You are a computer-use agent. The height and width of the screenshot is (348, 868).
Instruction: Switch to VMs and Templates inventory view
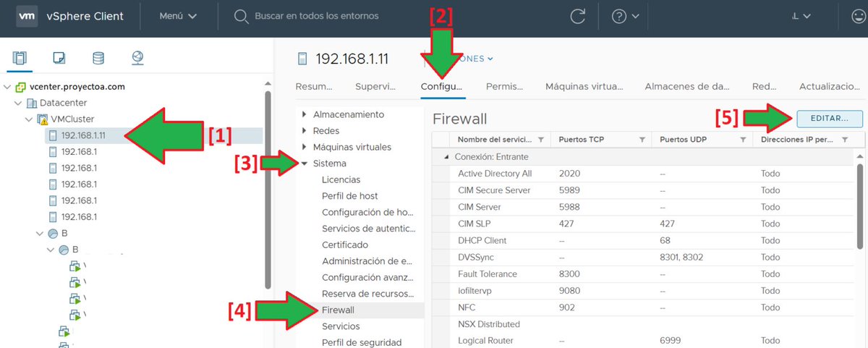point(59,58)
